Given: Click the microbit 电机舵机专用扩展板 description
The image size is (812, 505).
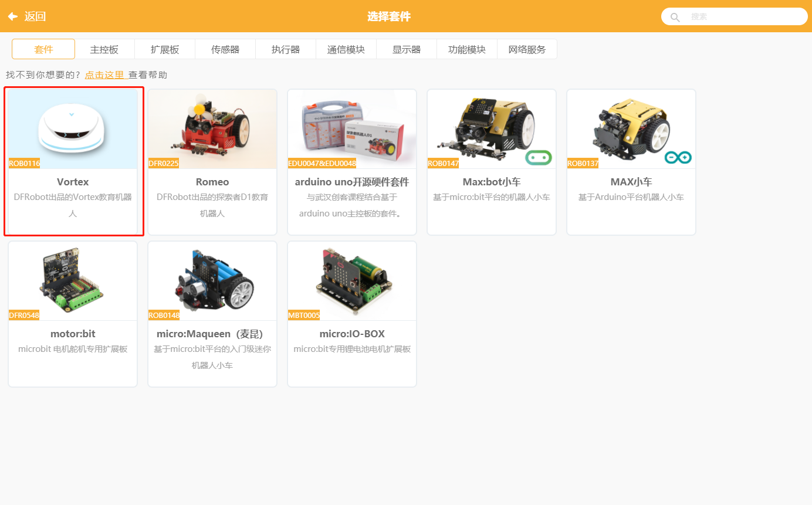Looking at the screenshot, I should click(73, 349).
